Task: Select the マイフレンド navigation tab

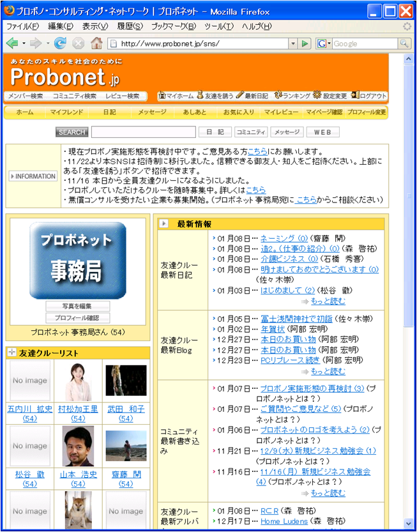Action: click(x=66, y=112)
